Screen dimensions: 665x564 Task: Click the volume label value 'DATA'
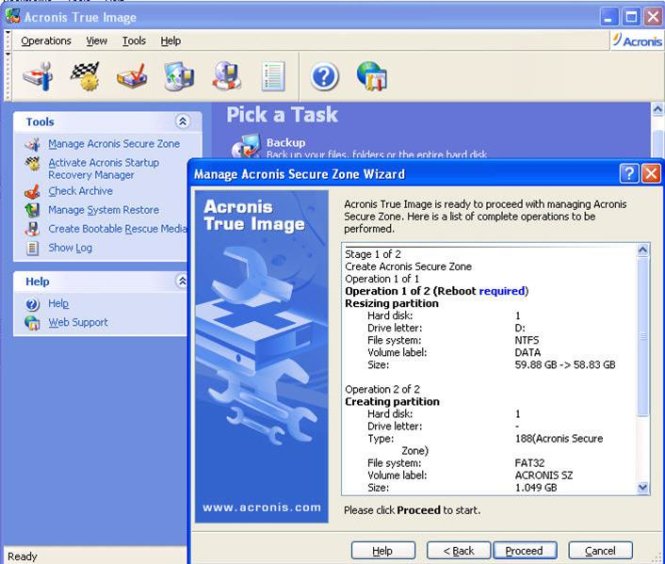[528, 353]
